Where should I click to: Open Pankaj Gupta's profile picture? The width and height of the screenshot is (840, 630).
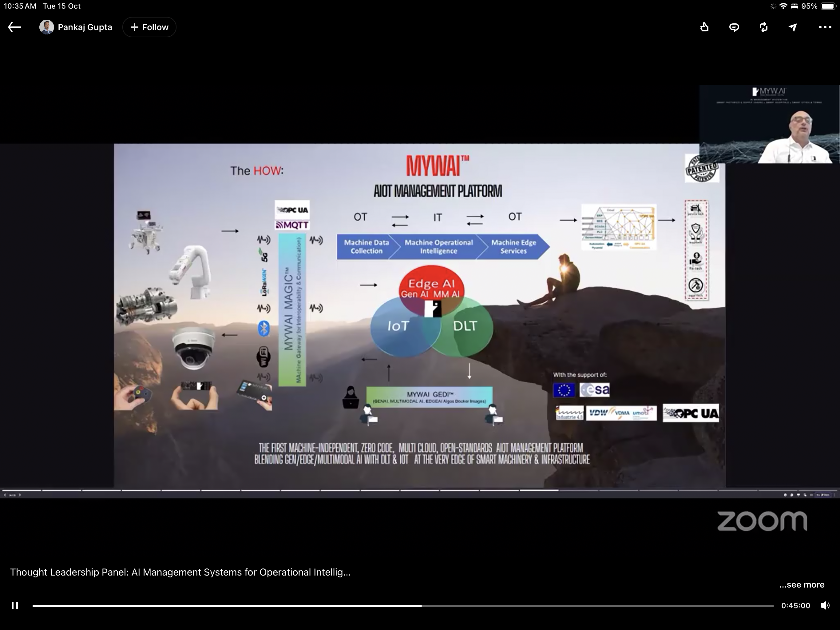click(46, 27)
